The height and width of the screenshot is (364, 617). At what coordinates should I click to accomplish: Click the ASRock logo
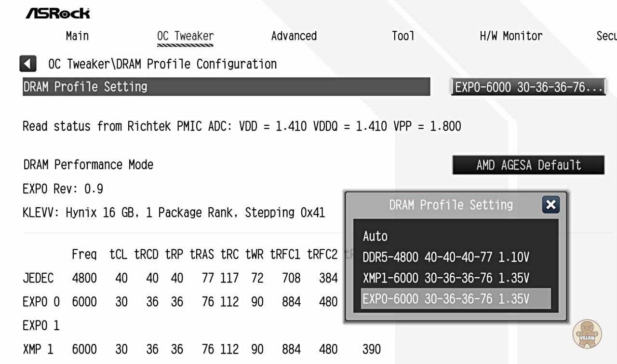coord(58,13)
